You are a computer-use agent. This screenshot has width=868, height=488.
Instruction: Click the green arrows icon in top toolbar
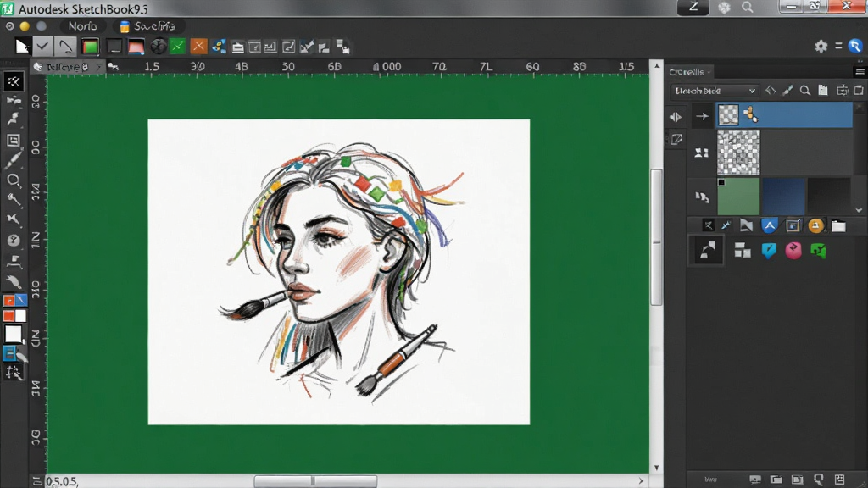tap(178, 47)
